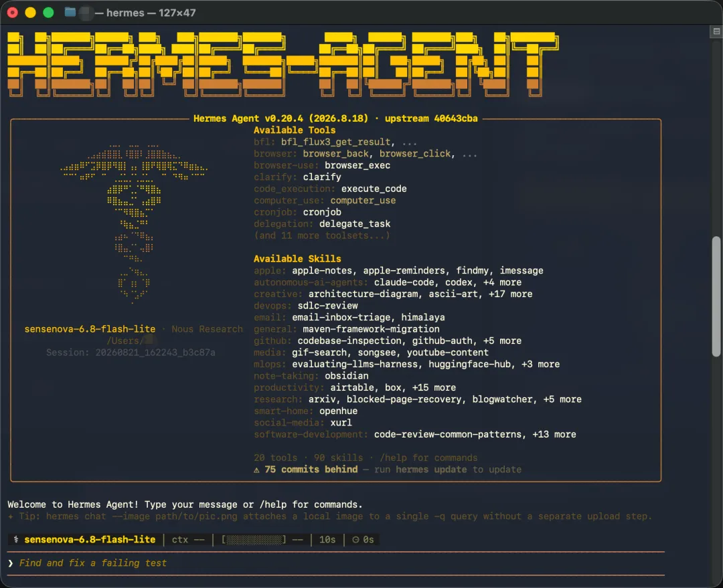Click the welcome message line

185,504
